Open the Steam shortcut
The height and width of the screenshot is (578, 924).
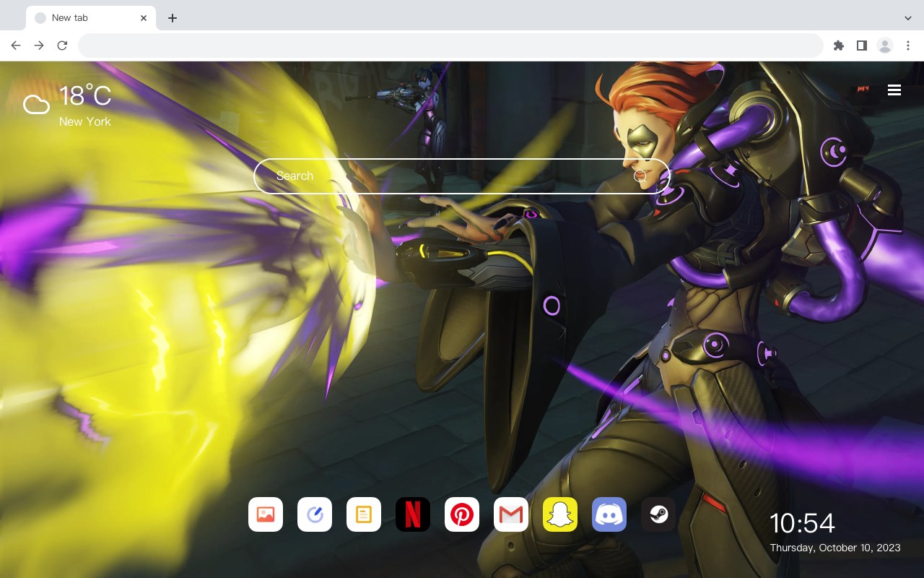point(658,514)
